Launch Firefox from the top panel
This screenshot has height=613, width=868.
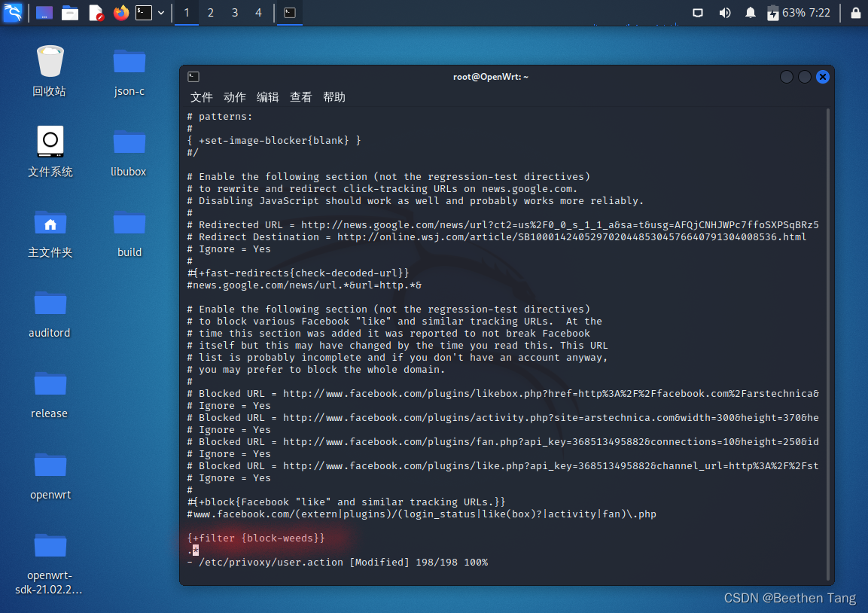click(x=120, y=12)
